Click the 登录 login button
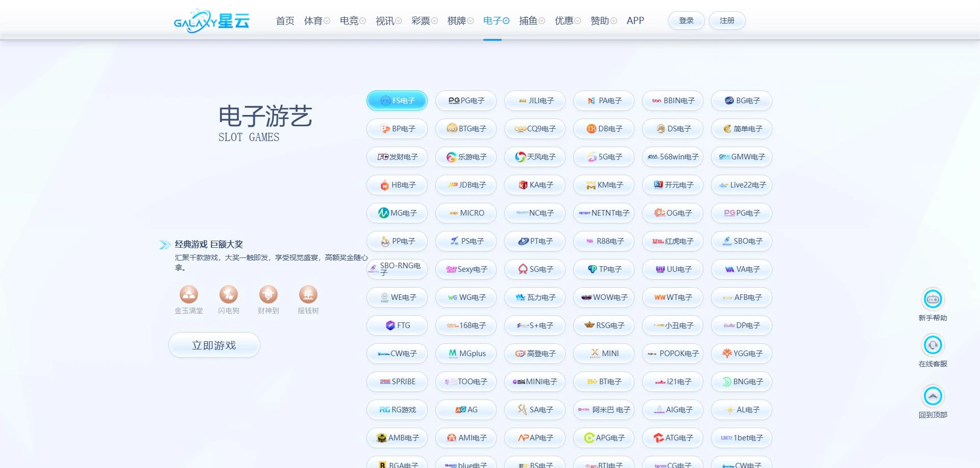The height and width of the screenshot is (468, 980). click(686, 20)
